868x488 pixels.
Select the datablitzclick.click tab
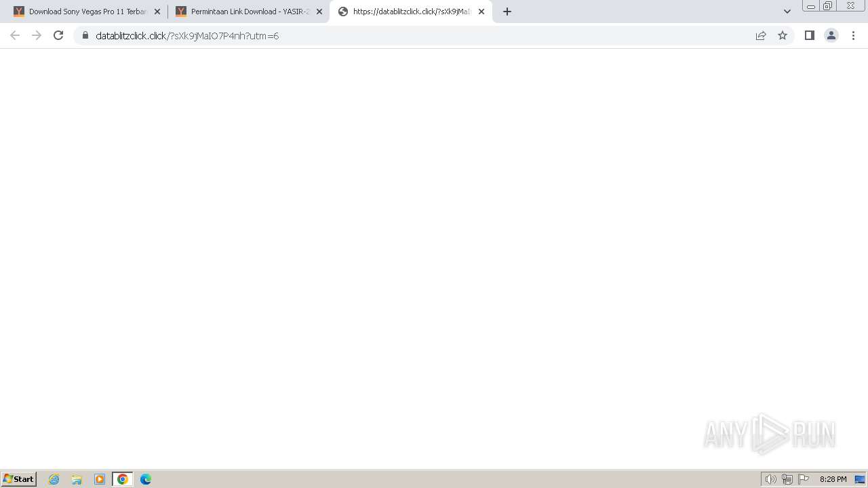pos(411,12)
